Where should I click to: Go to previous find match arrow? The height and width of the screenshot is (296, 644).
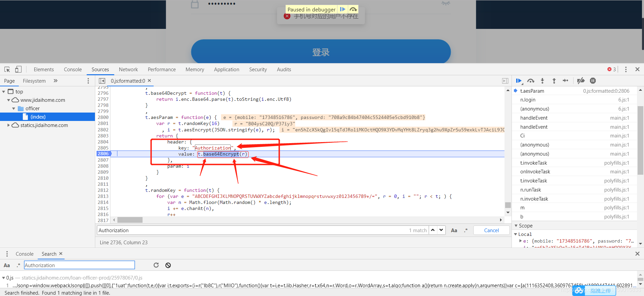(433, 230)
